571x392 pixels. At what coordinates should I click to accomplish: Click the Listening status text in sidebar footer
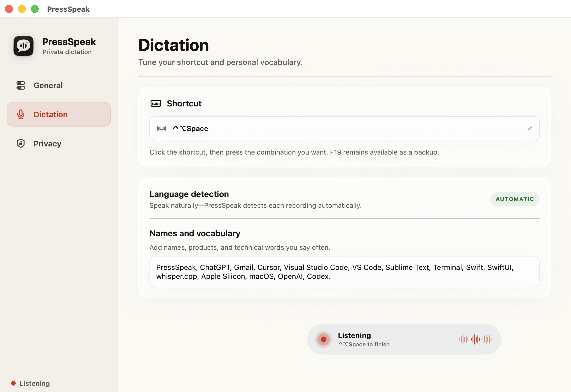tap(35, 383)
